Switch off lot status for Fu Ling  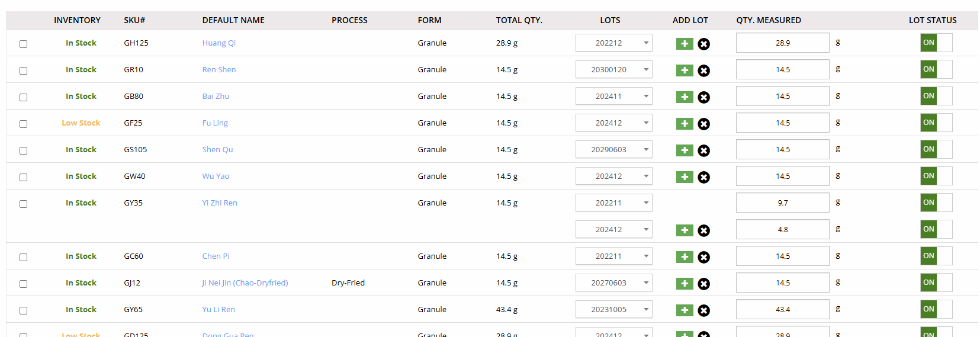(x=936, y=123)
